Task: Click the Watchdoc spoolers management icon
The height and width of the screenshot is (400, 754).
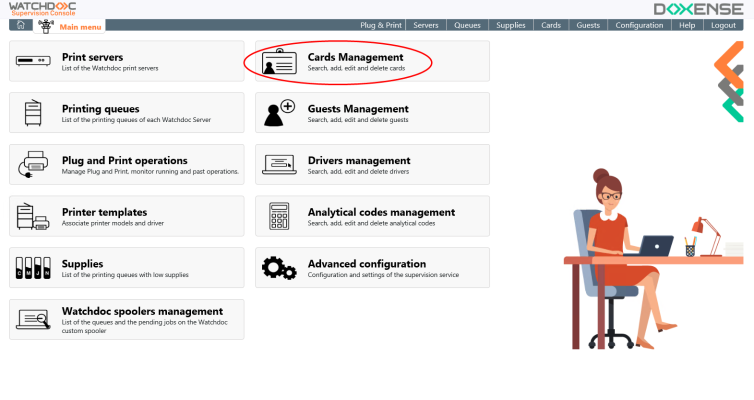Action: click(32, 320)
